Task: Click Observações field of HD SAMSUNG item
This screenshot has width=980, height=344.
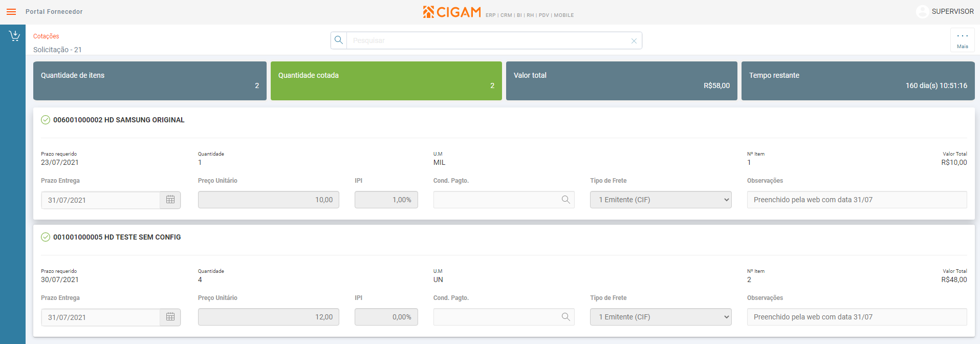Action: point(857,200)
